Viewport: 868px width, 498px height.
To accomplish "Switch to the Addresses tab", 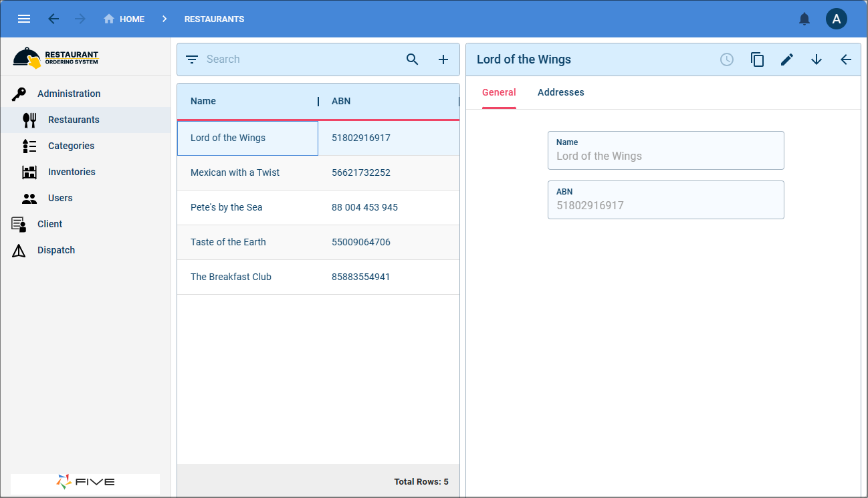I will point(561,93).
